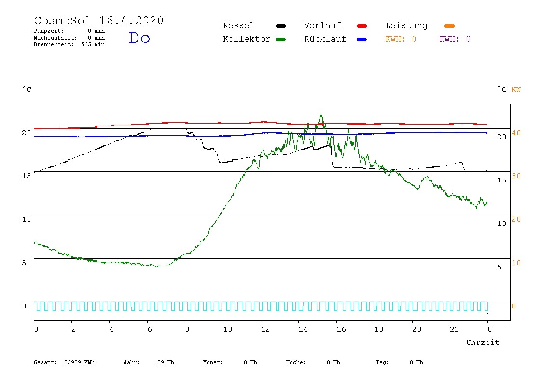554x392 pixels.
Task: Click the '545 min' burner time value
Action: click(x=93, y=44)
